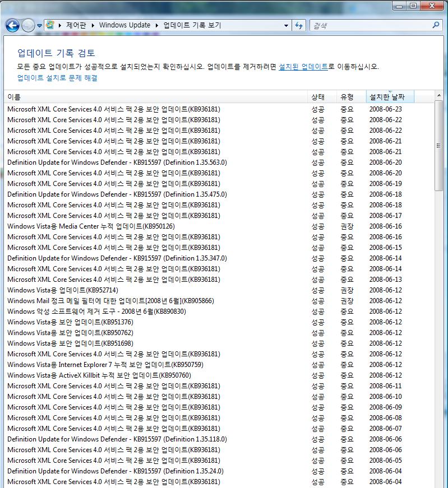Viewport: 448px width, 488px height.
Task: Click the Refresh button beside address bar
Action: (x=299, y=26)
